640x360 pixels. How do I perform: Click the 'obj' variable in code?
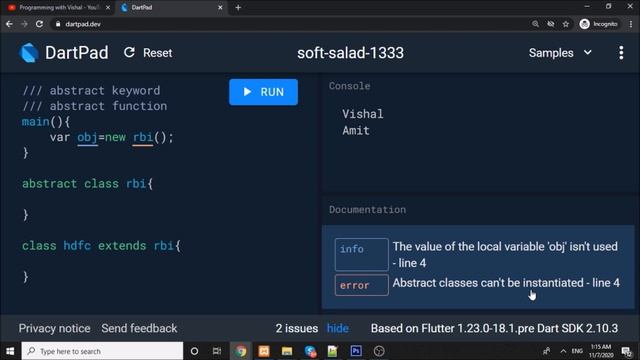point(87,137)
